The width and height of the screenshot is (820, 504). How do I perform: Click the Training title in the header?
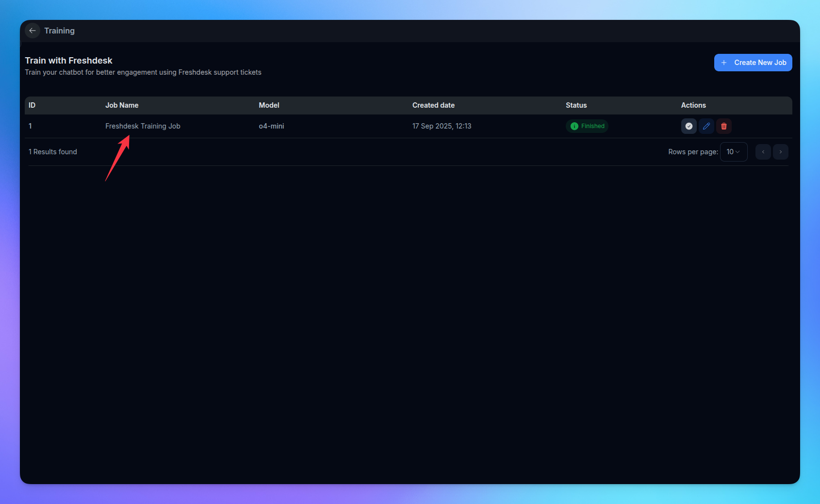click(x=59, y=31)
